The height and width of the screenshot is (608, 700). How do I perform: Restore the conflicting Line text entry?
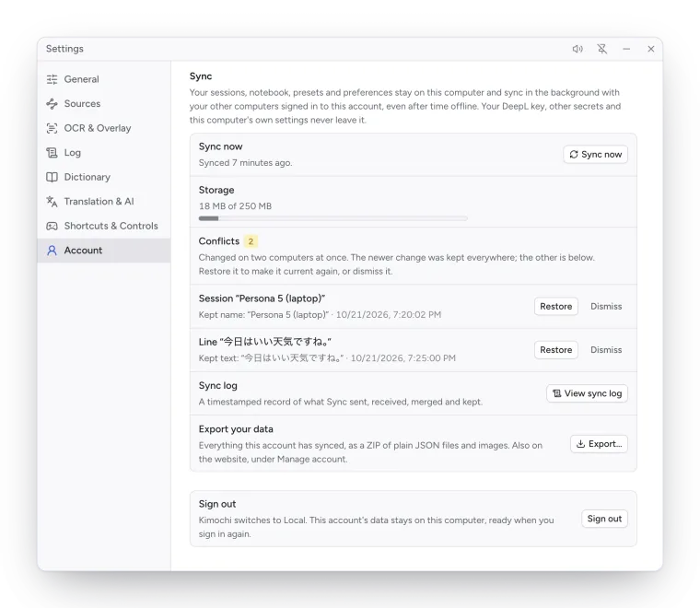[x=555, y=350]
